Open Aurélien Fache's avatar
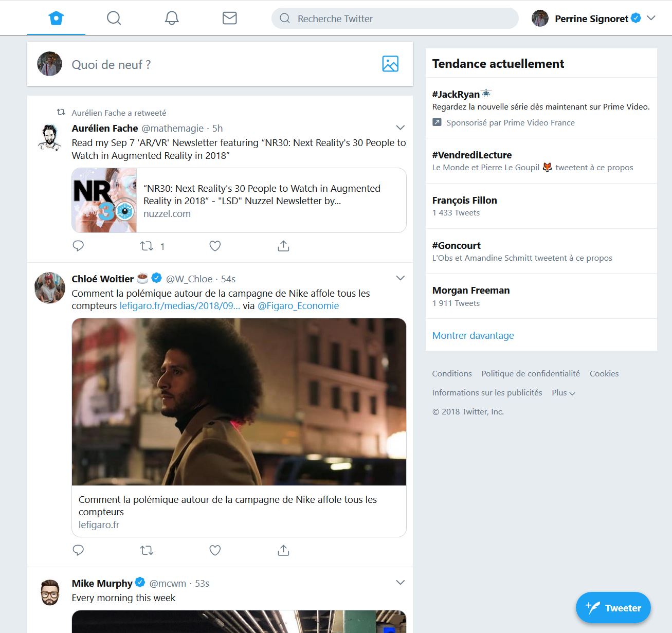This screenshot has height=633, width=672. coord(49,137)
